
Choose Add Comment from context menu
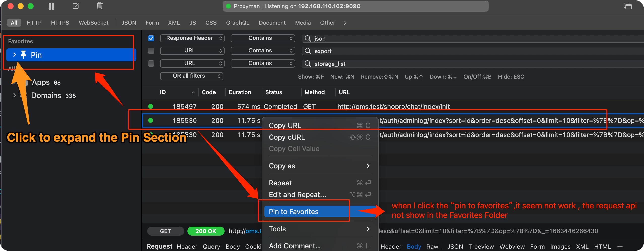320,246
